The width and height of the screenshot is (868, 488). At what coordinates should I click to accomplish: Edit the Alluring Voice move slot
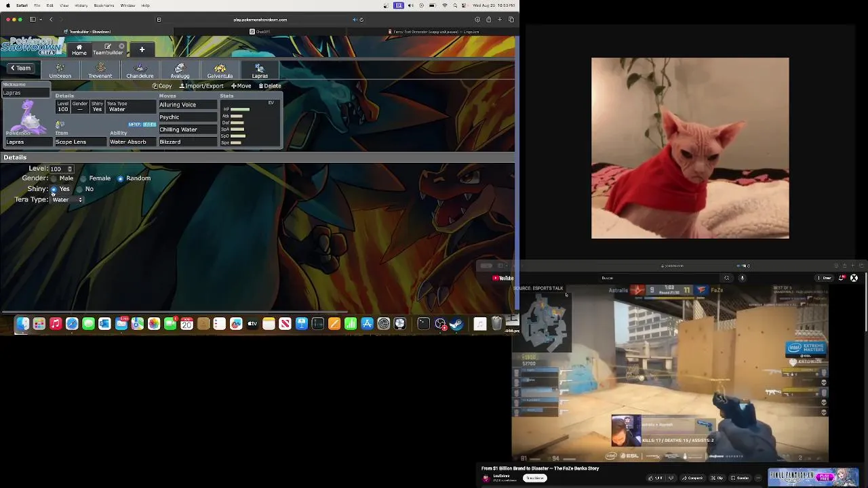click(x=188, y=105)
